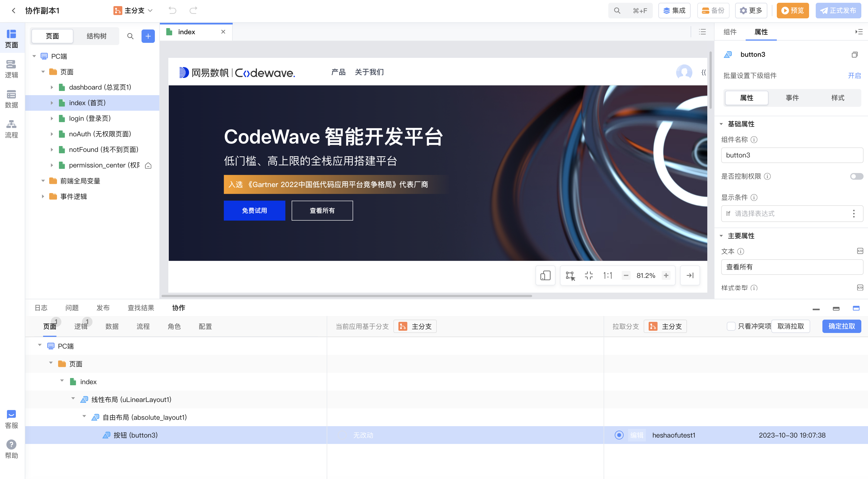The image size is (868, 479).
Task: Open the 备份 backup panel
Action: click(713, 11)
